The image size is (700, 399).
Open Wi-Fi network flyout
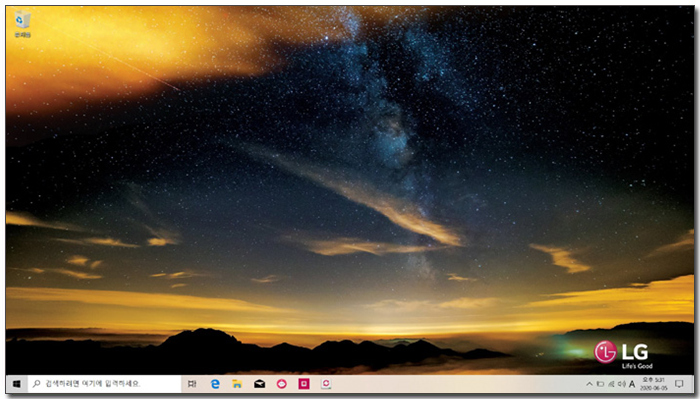coord(611,384)
